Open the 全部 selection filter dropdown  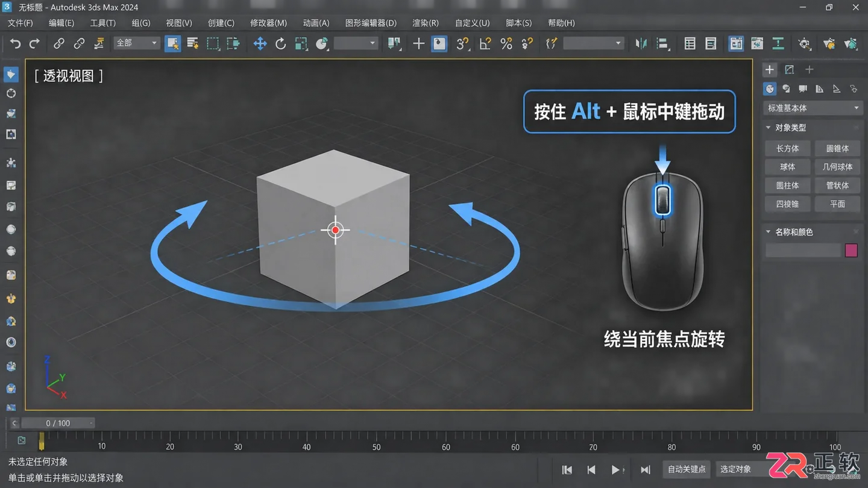click(x=136, y=43)
